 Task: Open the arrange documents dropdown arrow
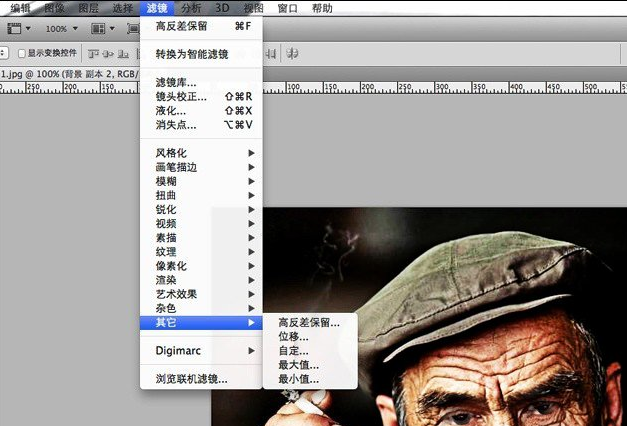coord(112,28)
